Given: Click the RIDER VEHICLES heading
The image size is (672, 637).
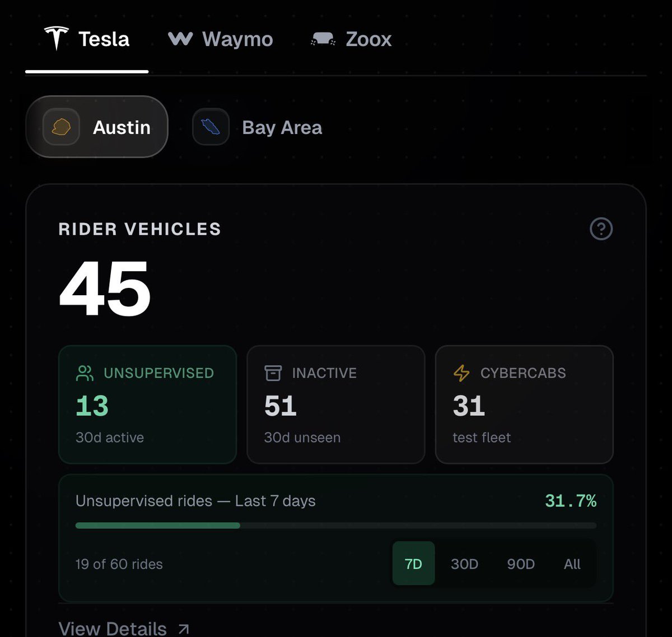Looking at the screenshot, I should (140, 229).
